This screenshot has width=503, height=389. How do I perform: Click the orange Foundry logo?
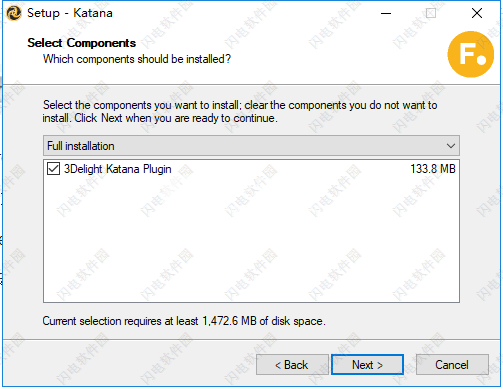(x=470, y=54)
